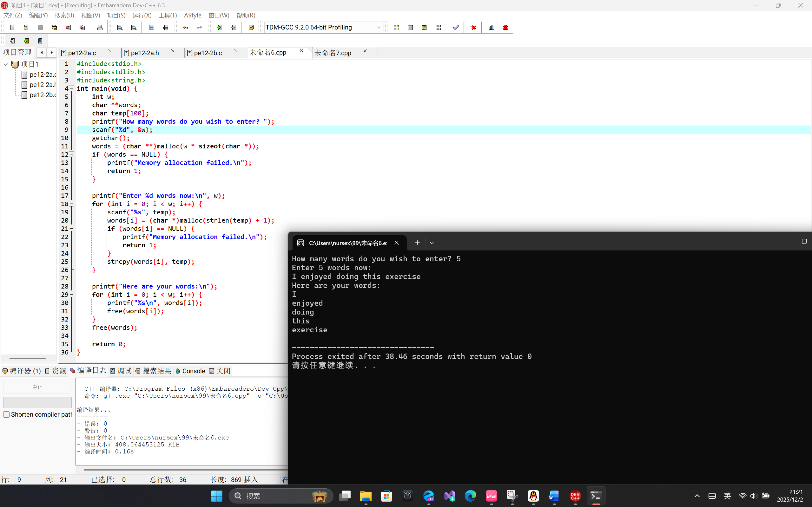
Task: Open the terminal new-tab dropdown chevron
Action: coord(432,243)
